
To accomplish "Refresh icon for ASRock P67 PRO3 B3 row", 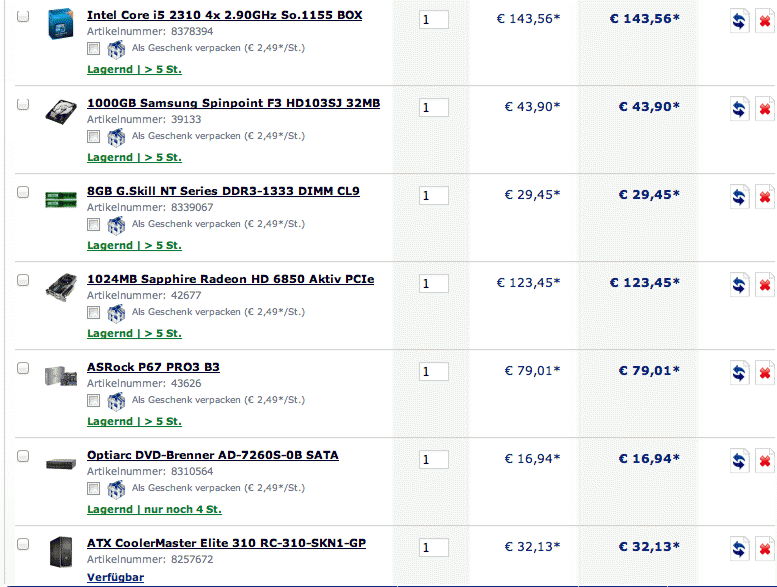I will [739, 373].
